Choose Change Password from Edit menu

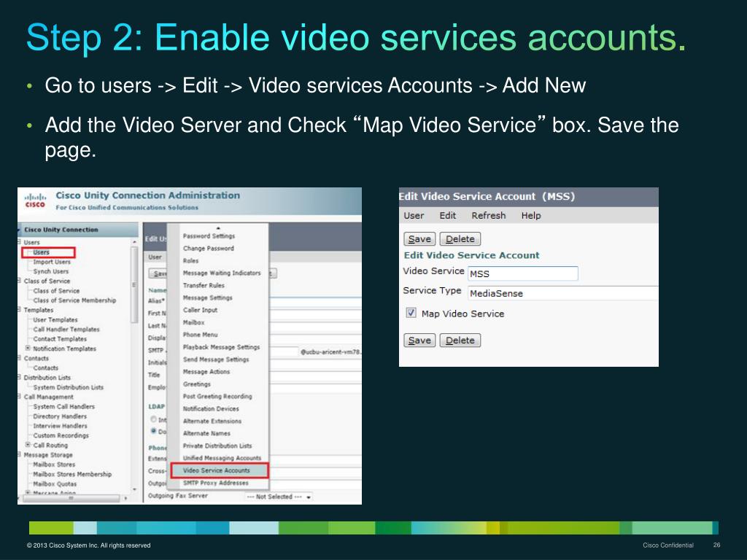click(x=208, y=248)
